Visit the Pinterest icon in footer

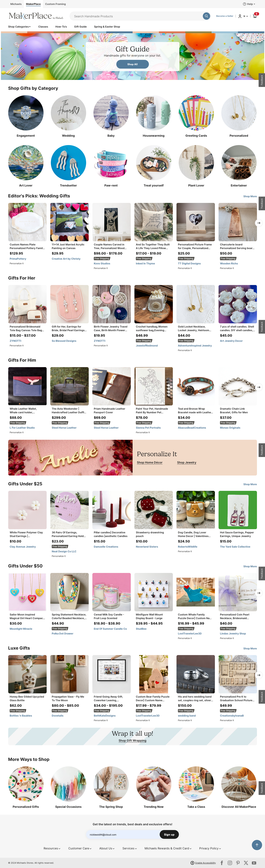[238, 863]
